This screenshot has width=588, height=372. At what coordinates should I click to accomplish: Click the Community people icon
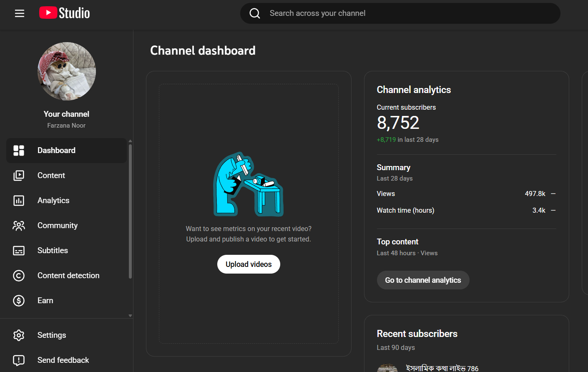[19, 226]
